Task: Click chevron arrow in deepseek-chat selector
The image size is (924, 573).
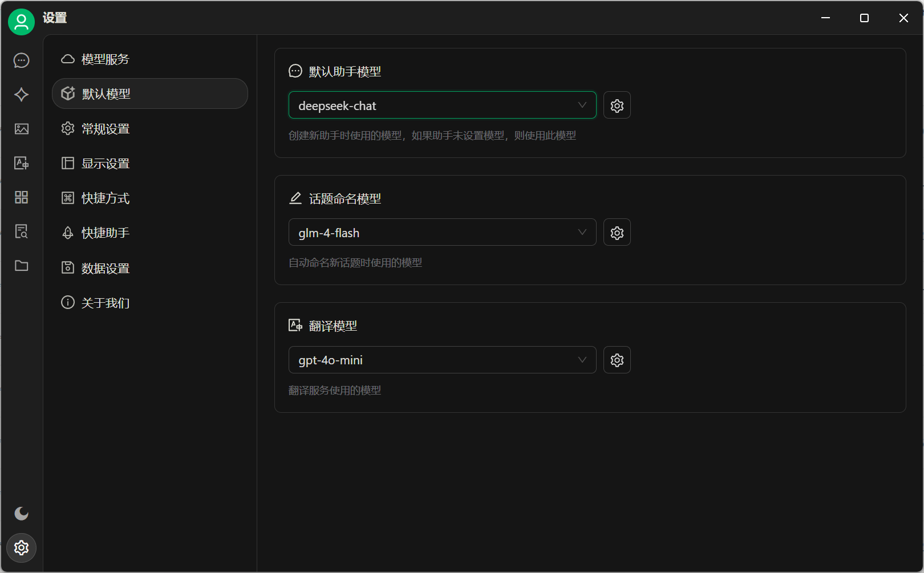Action: point(582,105)
